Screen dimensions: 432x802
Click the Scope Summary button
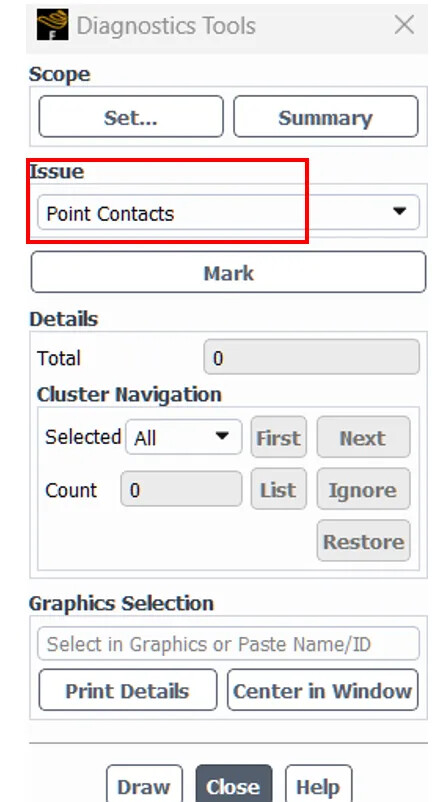326,117
